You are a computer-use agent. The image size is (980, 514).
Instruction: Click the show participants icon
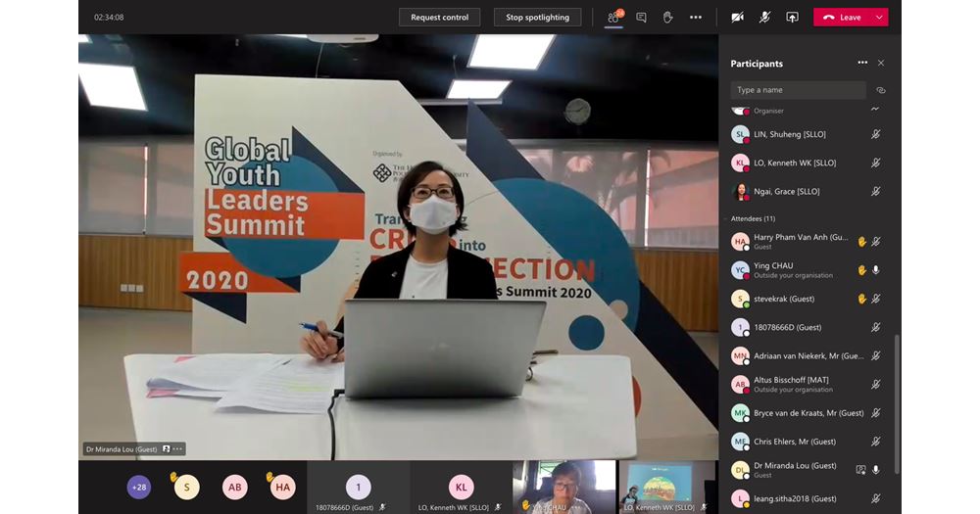pyautogui.click(x=613, y=18)
